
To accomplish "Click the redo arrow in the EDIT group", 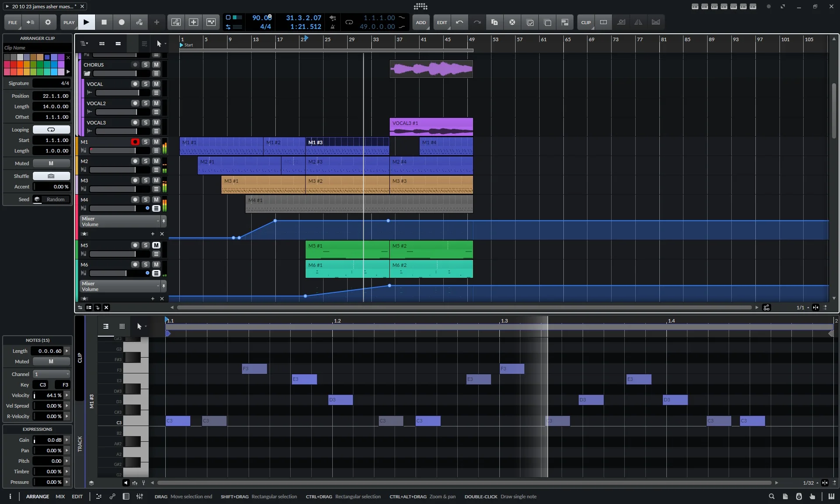I will point(477,22).
